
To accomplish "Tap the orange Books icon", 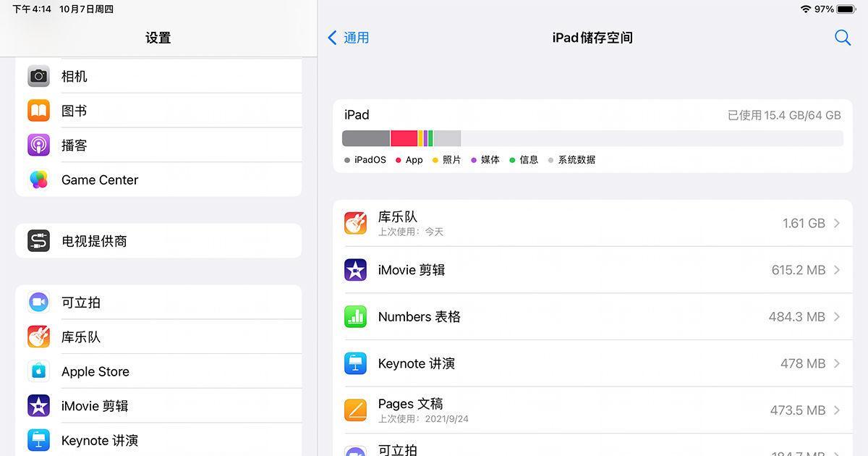I will pos(38,111).
